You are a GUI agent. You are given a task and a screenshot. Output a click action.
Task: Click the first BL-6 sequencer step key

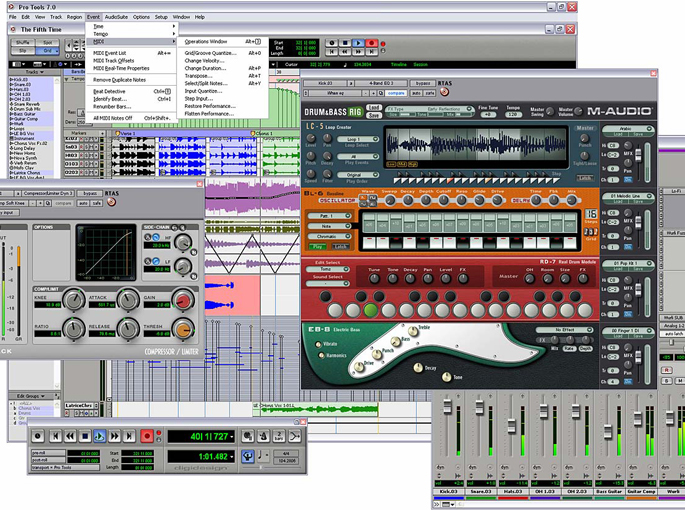370,243
